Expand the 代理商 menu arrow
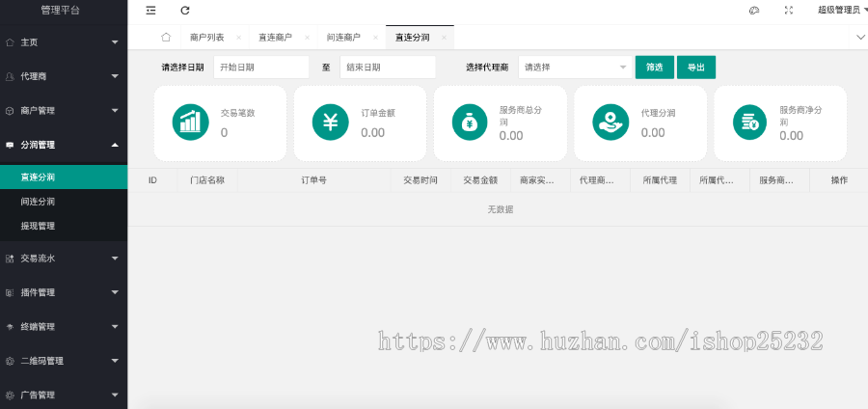The width and height of the screenshot is (868, 409). coord(115,76)
